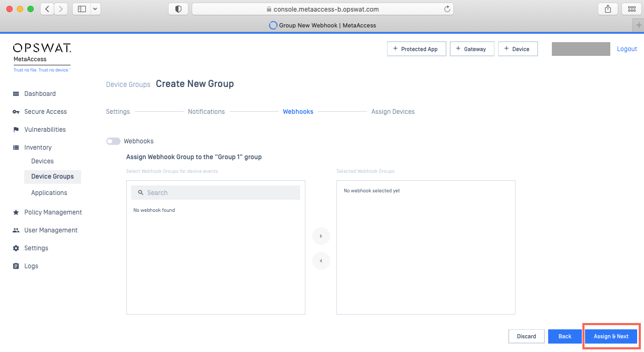Click the OPSWAT MetaAccess logo
The image size is (644, 352).
pyautogui.click(x=42, y=57)
